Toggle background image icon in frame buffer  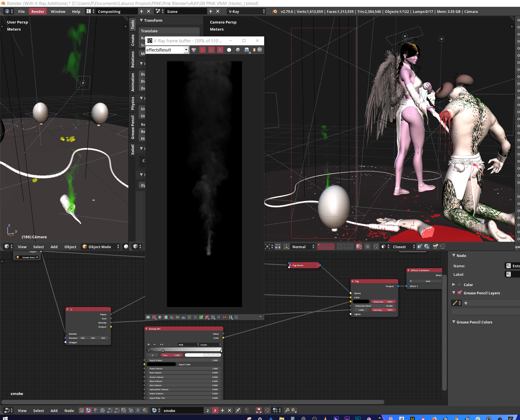click(201, 317)
